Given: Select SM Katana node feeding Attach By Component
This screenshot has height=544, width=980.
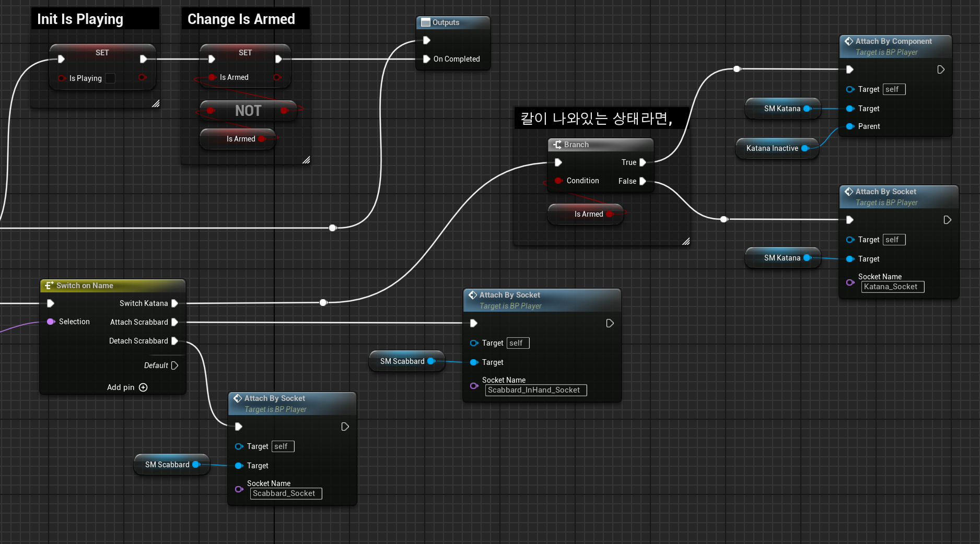Looking at the screenshot, I should tap(783, 109).
